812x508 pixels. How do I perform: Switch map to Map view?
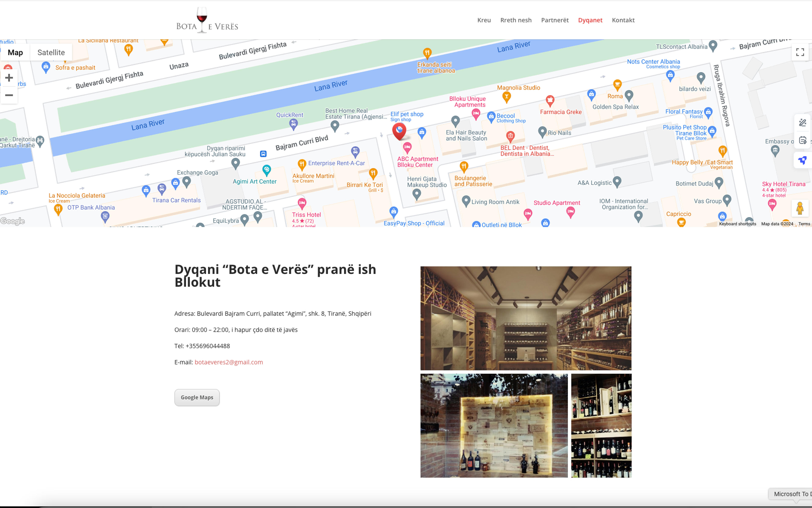pos(15,52)
